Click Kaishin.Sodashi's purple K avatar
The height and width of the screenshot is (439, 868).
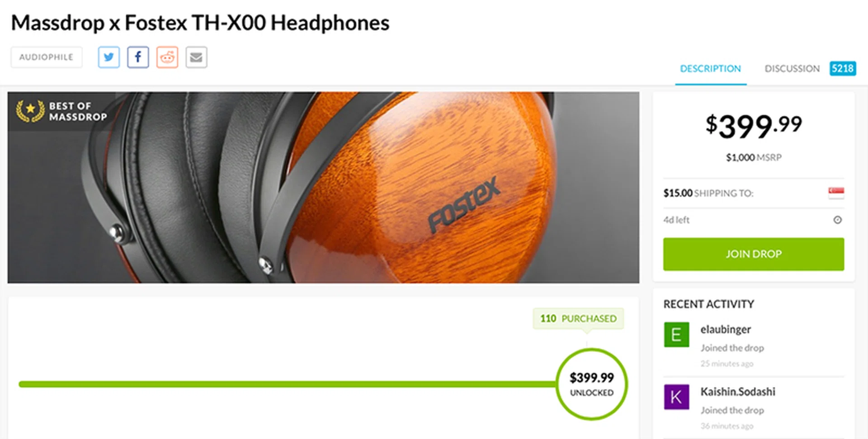[x=676, y=397]
